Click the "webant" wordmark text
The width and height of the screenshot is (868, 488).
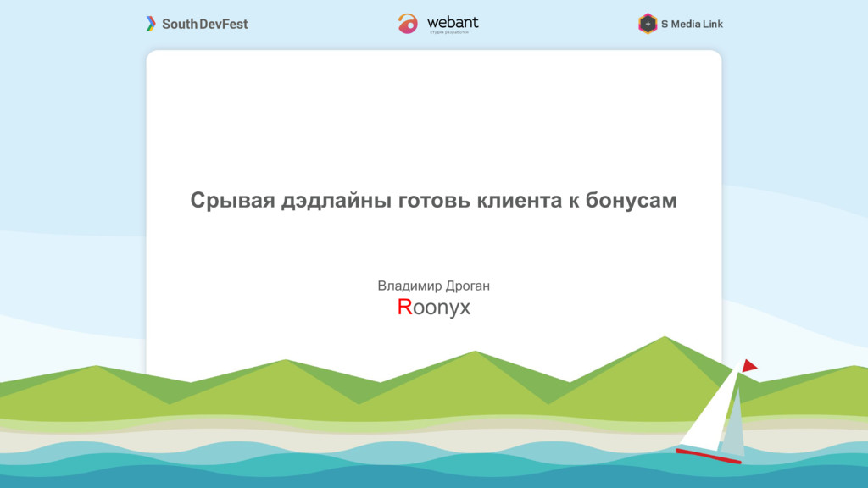point(453,23)
